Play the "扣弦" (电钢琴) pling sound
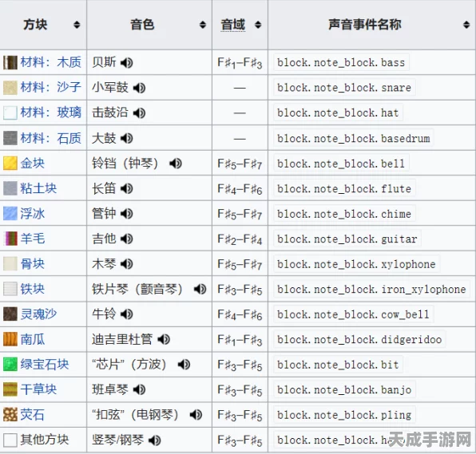 pos(196,415)
